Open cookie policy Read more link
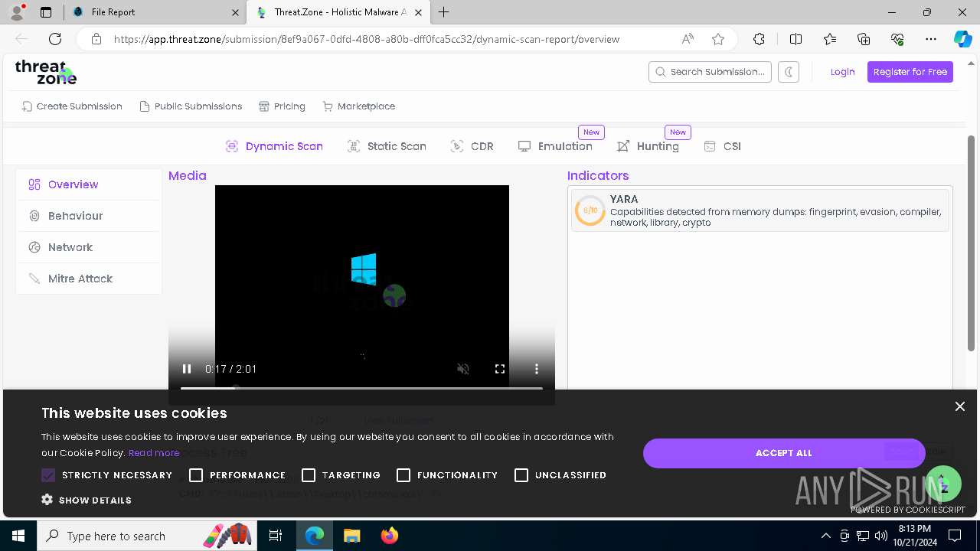 [x=154, y=453]
